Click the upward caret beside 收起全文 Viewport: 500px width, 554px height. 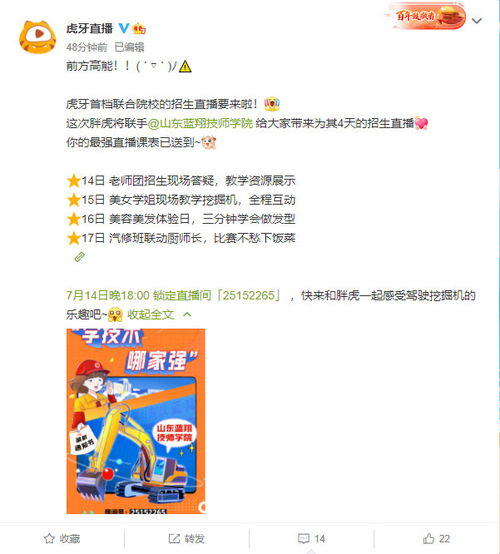coord(187,314)
